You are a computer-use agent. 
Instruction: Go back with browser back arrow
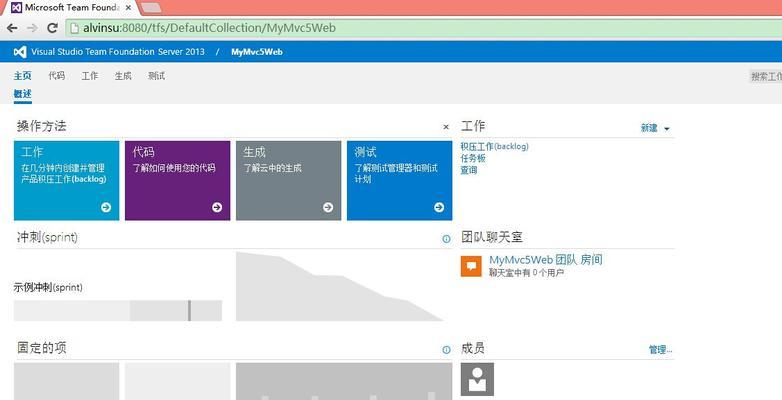coord(12,28)
